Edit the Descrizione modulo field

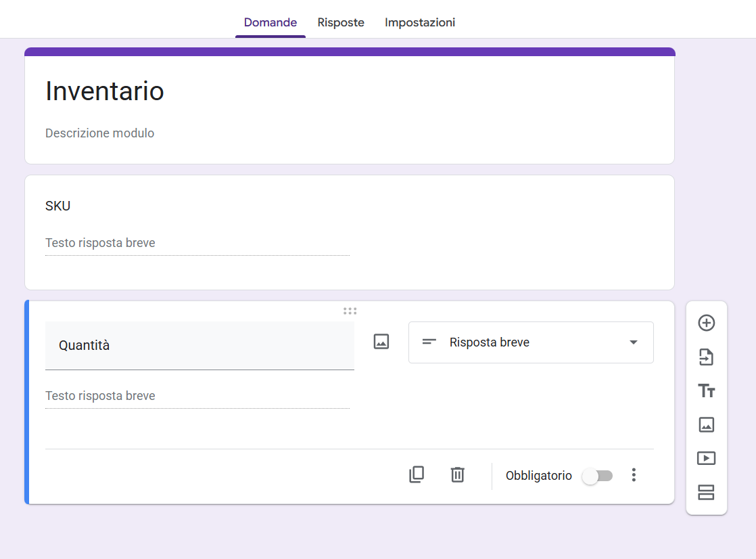(99, 133)
